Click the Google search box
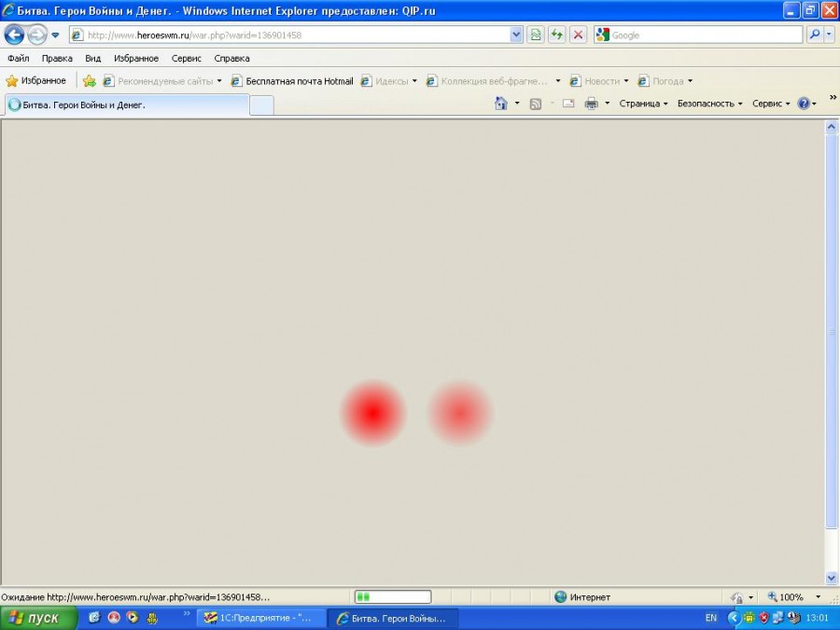 tap(698, 35)
